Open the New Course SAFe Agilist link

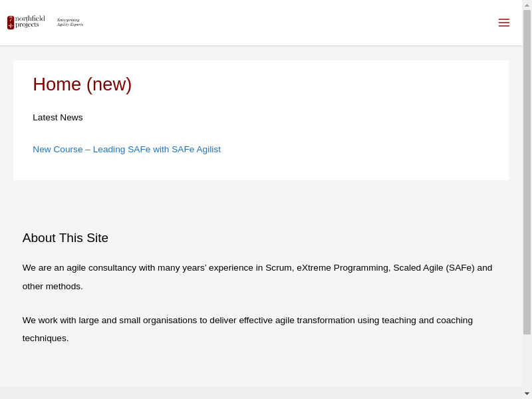[126, 150]
